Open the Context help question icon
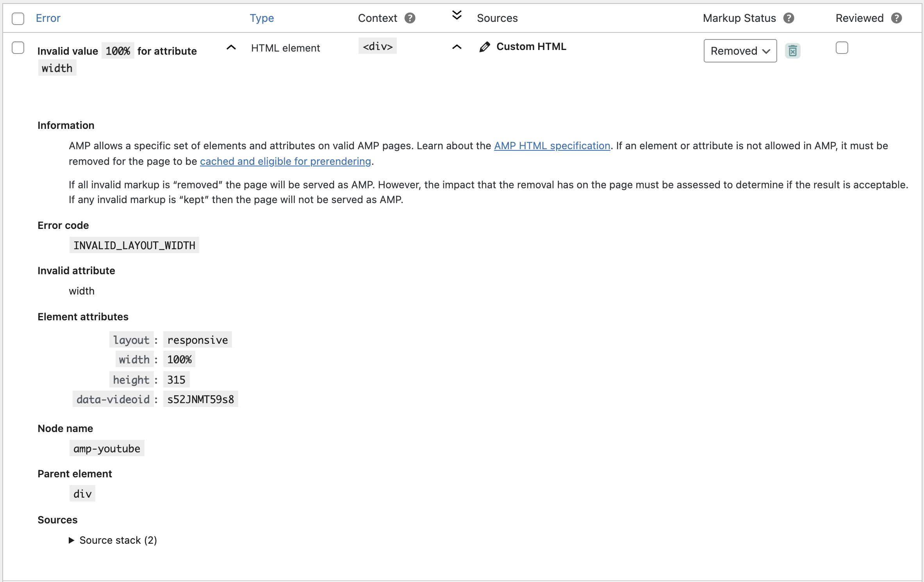The height and width of the screenshot is (582, 924). pos(410,18)
